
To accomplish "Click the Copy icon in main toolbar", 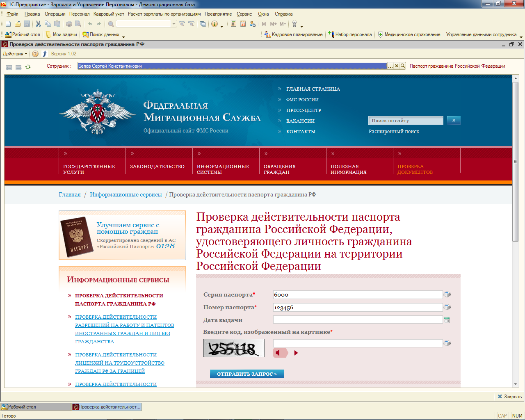I will [x=48, y=24].
